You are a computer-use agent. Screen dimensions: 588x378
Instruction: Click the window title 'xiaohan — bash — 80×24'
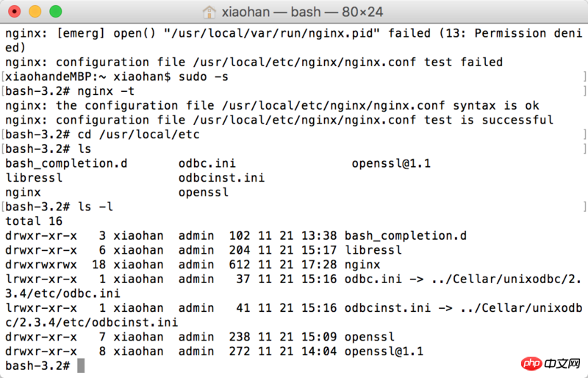point(302,12)
